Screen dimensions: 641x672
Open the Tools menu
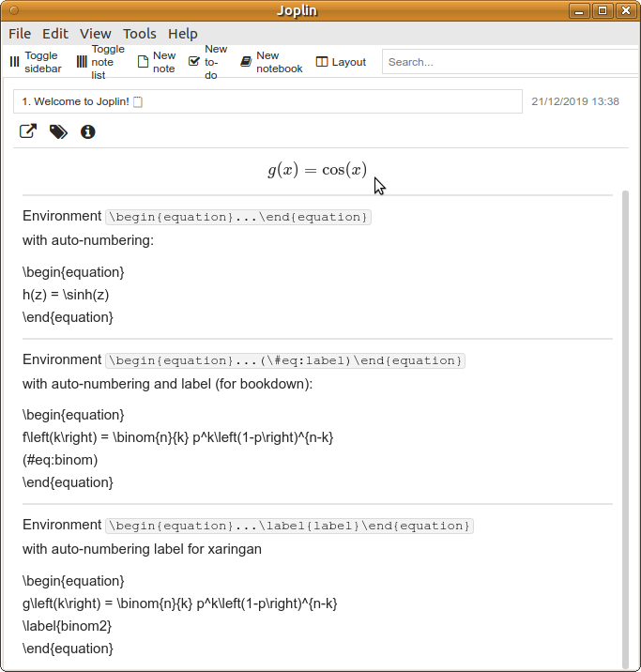click(x=140, y=34)
